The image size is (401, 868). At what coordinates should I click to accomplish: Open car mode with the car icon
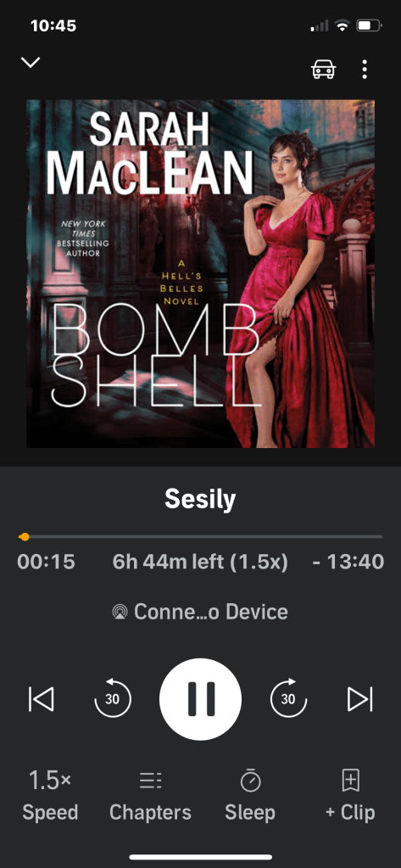pos(324,70)
